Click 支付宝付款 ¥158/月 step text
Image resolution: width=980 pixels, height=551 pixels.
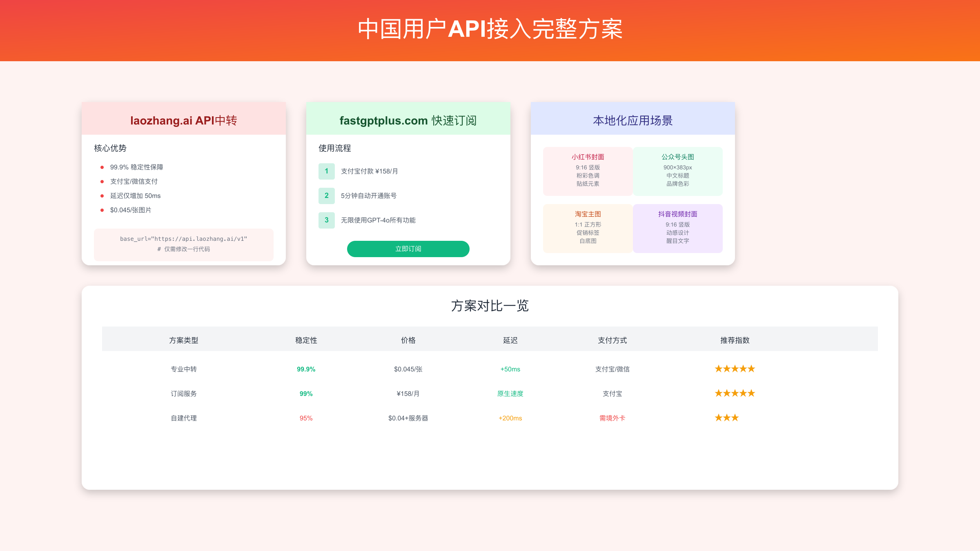coord(370,171)
